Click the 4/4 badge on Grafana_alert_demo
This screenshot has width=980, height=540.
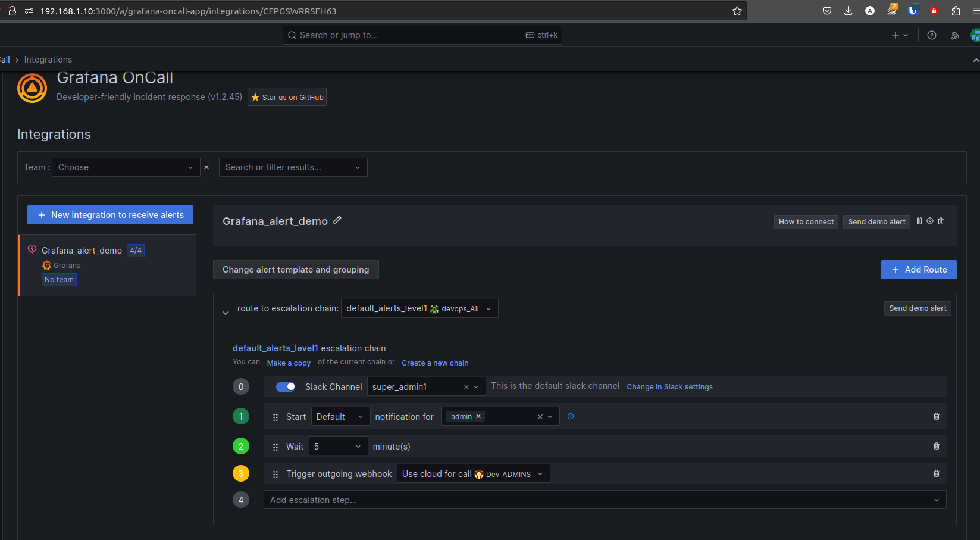(136, 251)
